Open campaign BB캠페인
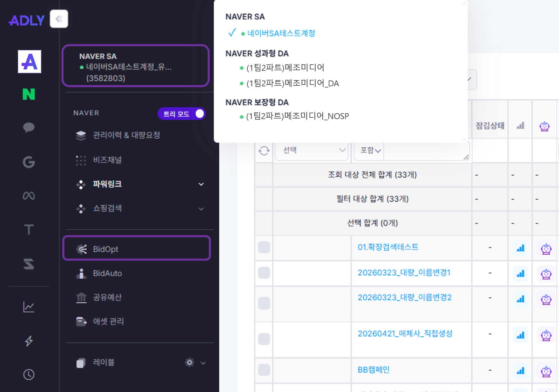Viewport: 559px width, 392px height. [374, 370]
